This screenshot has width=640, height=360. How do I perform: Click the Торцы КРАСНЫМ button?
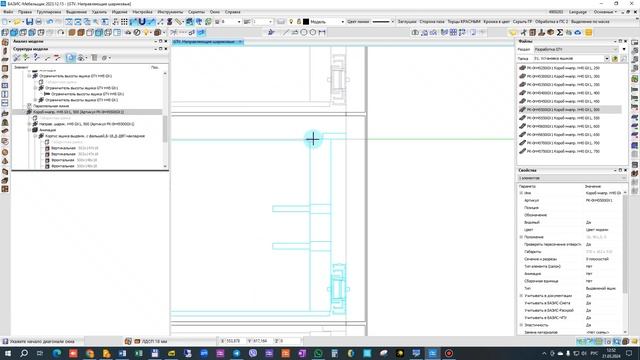[464, 22]
